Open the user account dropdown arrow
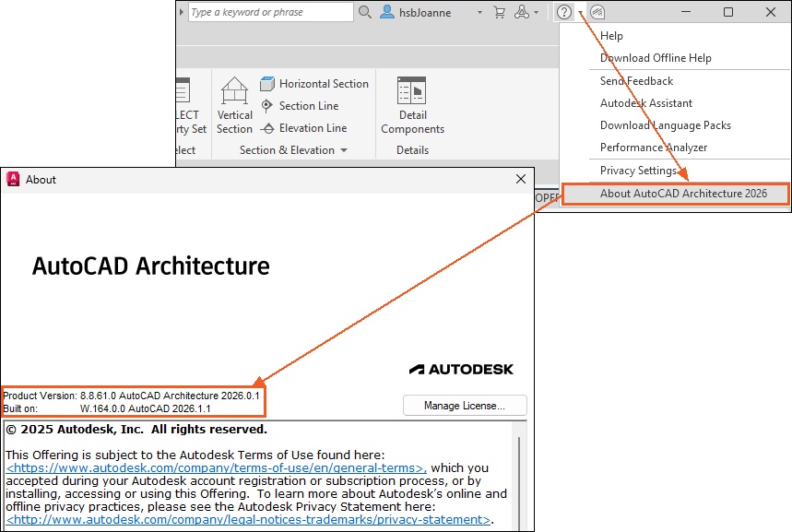The height and width of the screenshot is (532, 792). coord(479,12)
